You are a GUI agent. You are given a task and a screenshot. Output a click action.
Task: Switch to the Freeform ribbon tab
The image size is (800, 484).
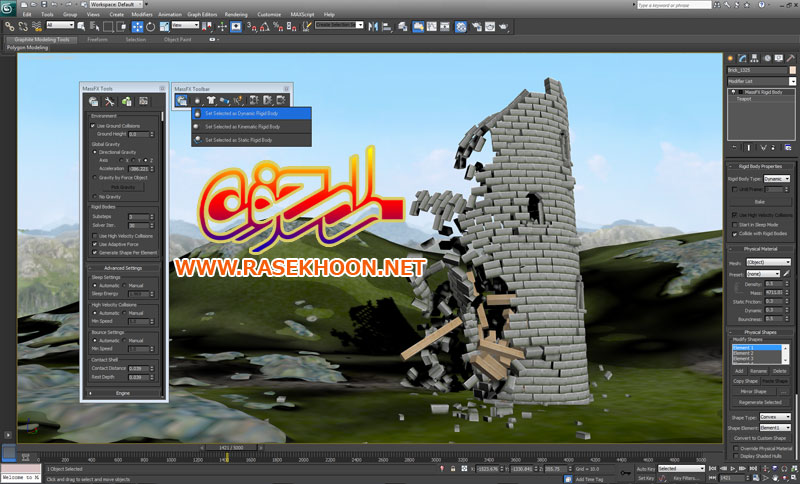point(97,39)
